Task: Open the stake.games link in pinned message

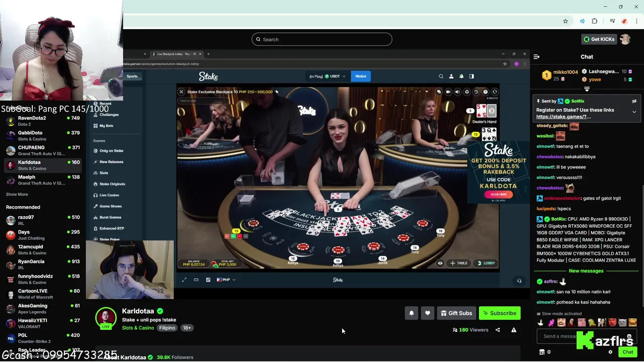Action: tap(563, 117)
